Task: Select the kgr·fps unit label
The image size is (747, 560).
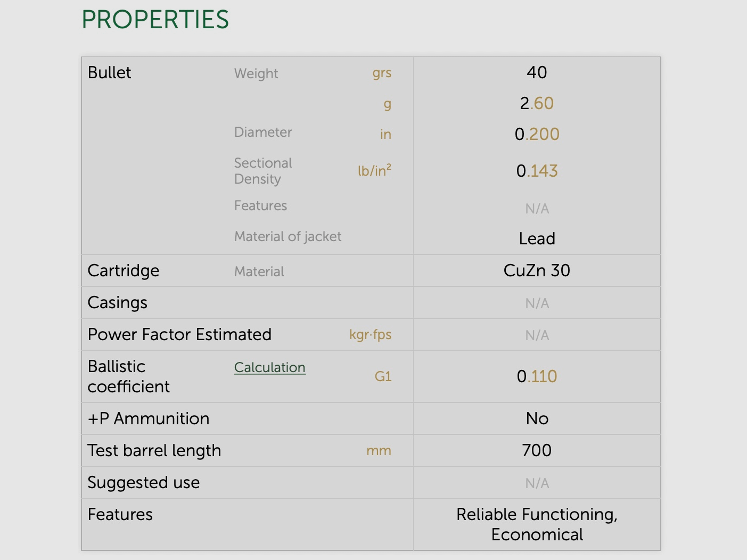Action: [x=370, y=335]
